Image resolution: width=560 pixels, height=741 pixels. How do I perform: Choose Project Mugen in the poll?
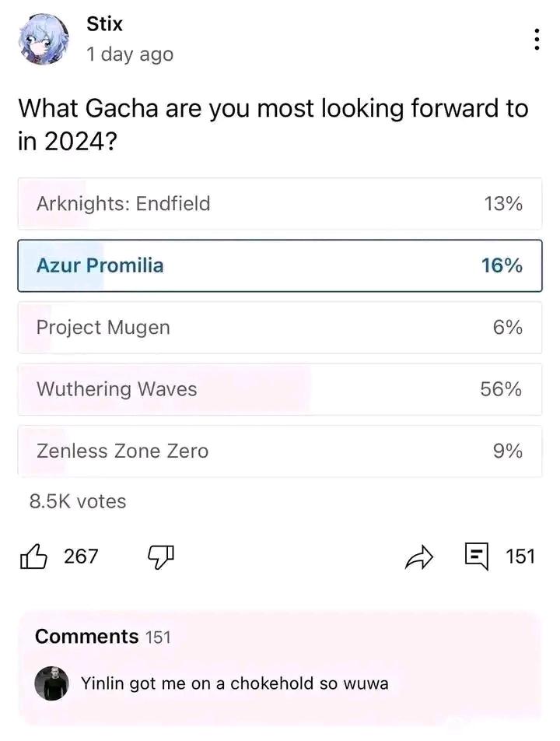[280, 328]
